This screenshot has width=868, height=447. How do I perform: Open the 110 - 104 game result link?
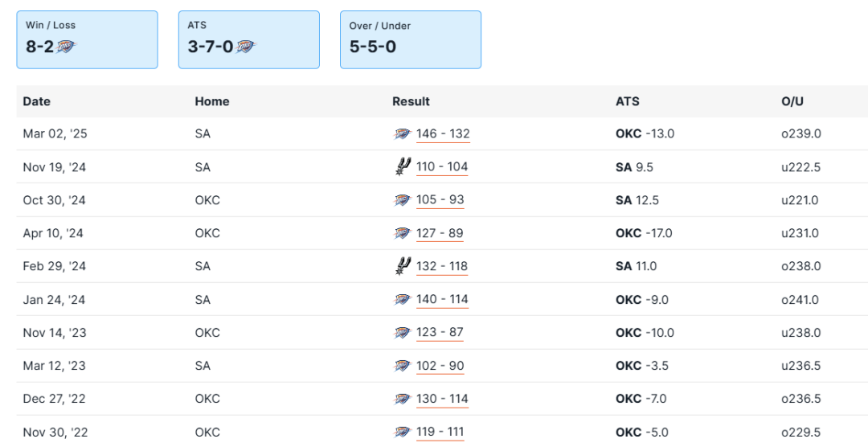click(442, 167)
